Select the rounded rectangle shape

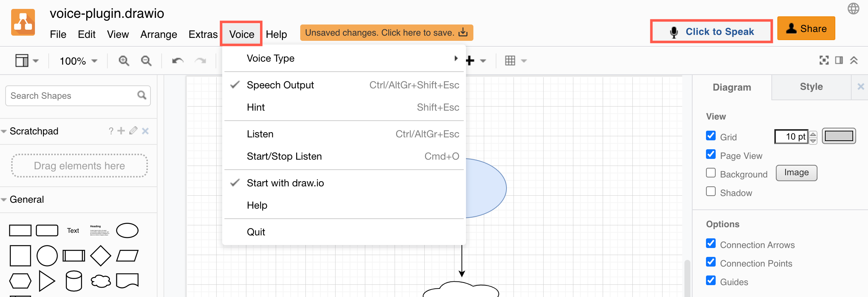tap(47, 231)
